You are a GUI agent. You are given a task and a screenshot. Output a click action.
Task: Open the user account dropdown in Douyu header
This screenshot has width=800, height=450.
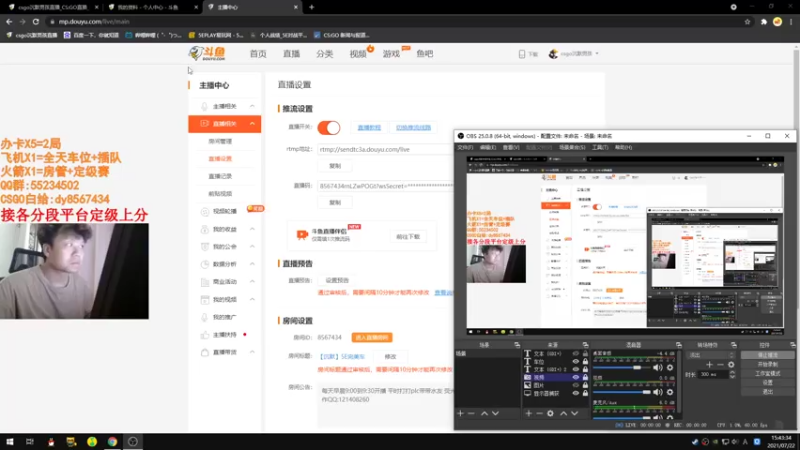click(x=574, y=54)
